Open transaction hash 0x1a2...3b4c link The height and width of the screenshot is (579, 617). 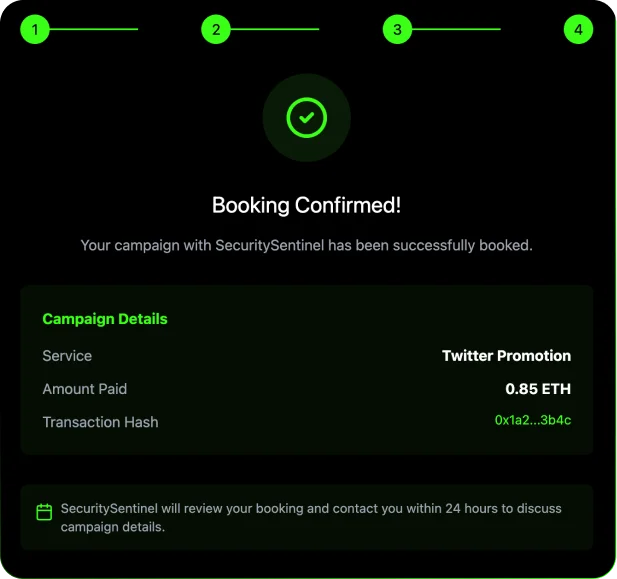coord(532,421)
